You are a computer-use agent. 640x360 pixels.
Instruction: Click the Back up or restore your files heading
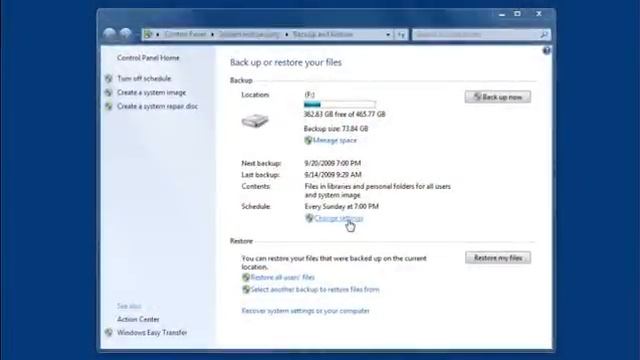coord(286,62)
